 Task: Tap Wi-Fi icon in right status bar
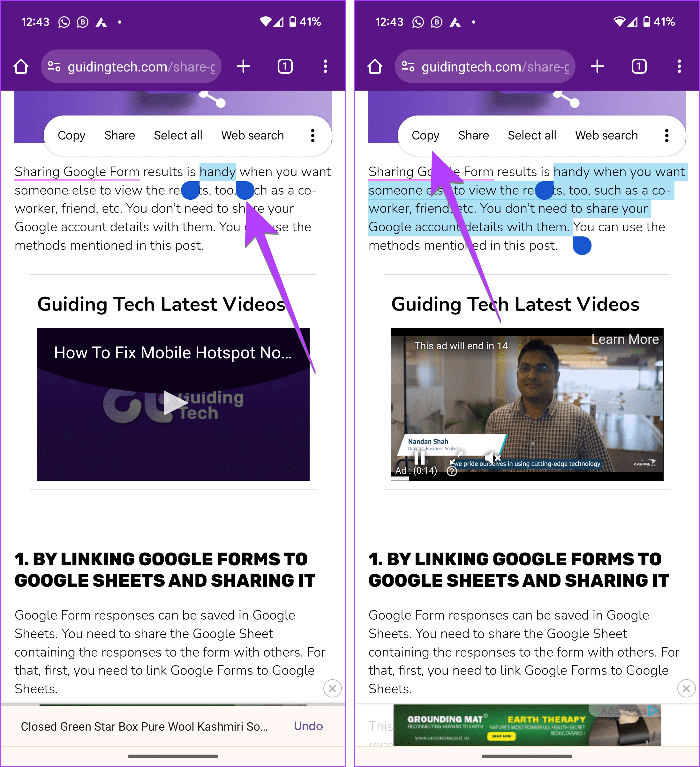tap(619, 22)
